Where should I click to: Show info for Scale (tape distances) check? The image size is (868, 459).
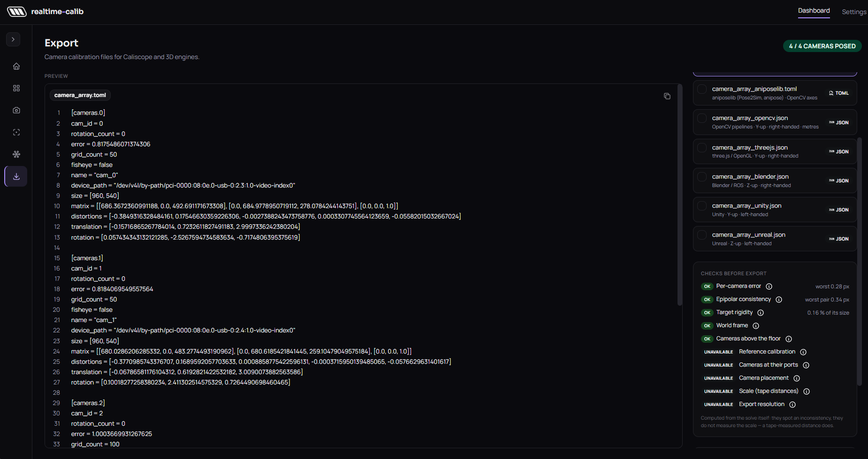(x=807, y=391)
